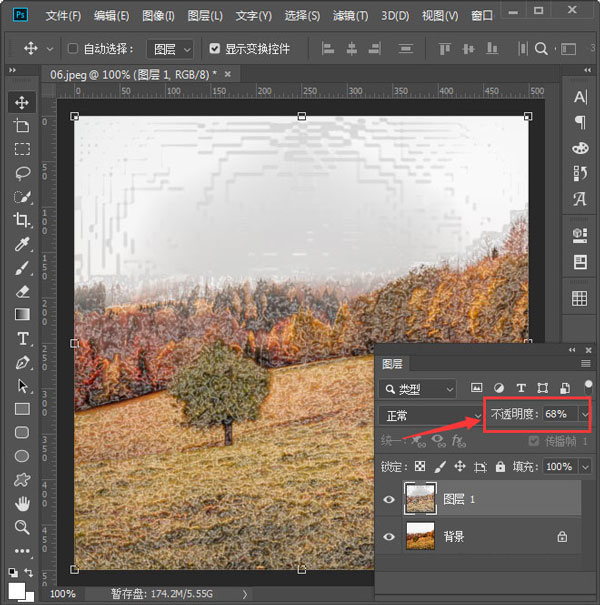Toggle lock position in Layers panel

[460, 466]
